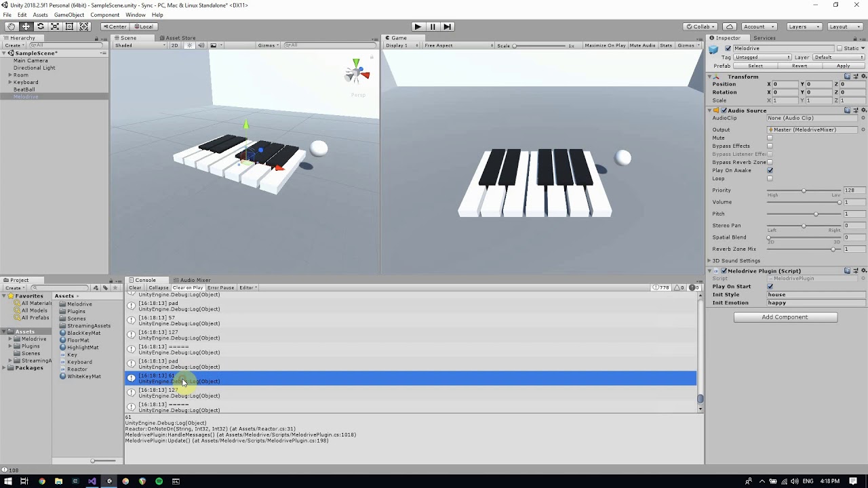Click the Add Component button
Screen dimensions: 868x488
785,317
